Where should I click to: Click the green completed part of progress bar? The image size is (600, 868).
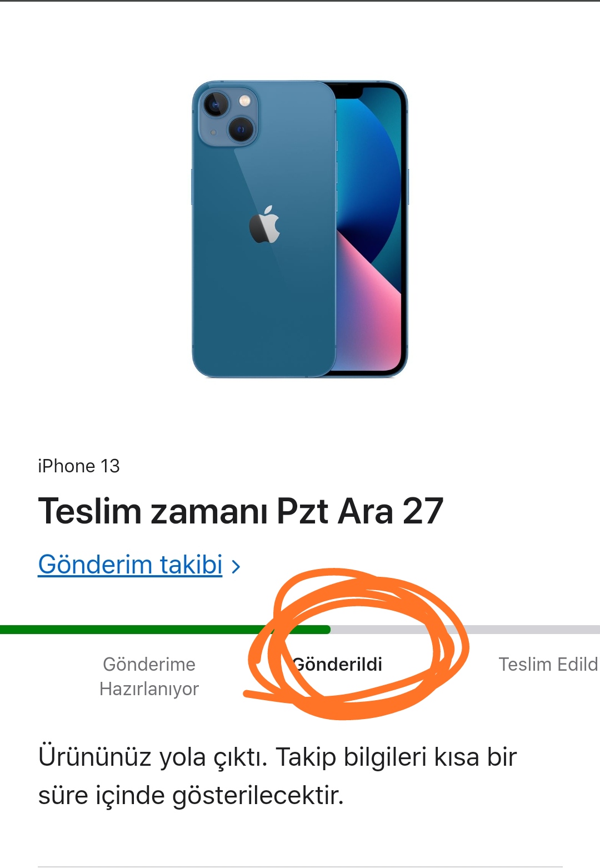[x=165, y=630]
